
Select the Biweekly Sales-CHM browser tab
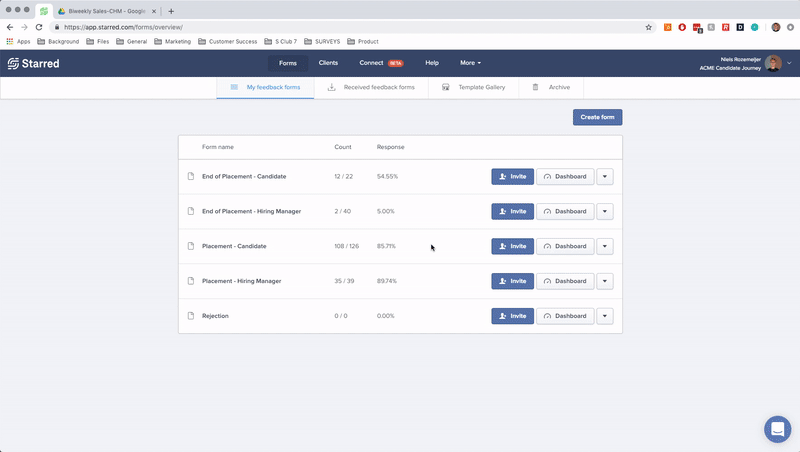coord(107,11)
